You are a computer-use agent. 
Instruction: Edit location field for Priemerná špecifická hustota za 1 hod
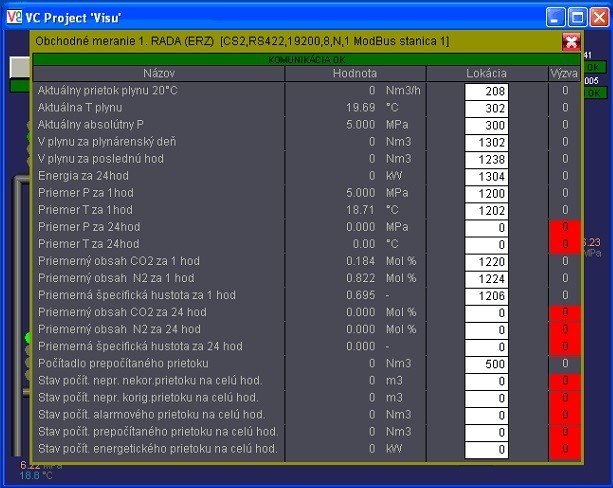pos(486,296)
